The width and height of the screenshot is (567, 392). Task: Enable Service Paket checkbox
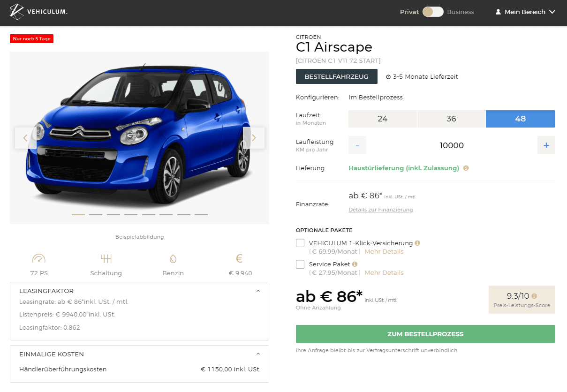pyautogui.click(x=300, y=264)
